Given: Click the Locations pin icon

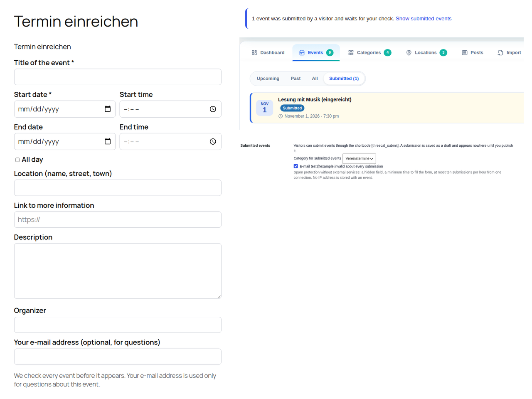Looking at the screenshot, I should [x=409, y=53].
